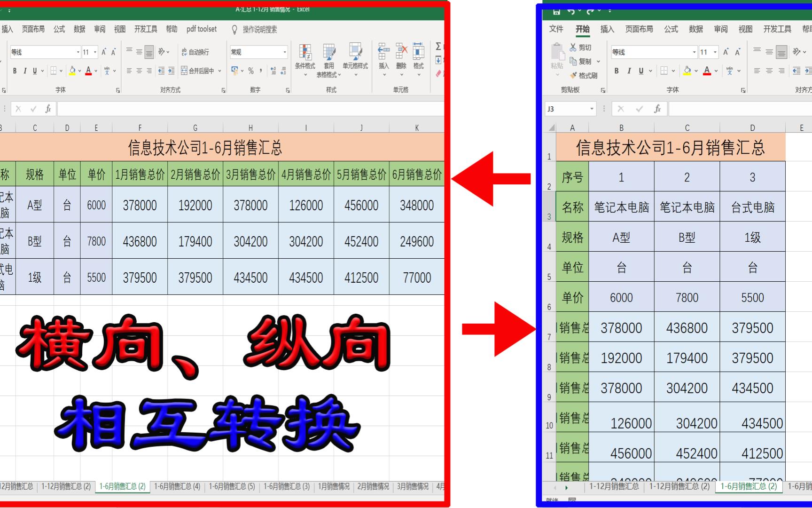The image size is (812, 508).
Task: Click the Cut icon in right window
Action: (580, 48)
